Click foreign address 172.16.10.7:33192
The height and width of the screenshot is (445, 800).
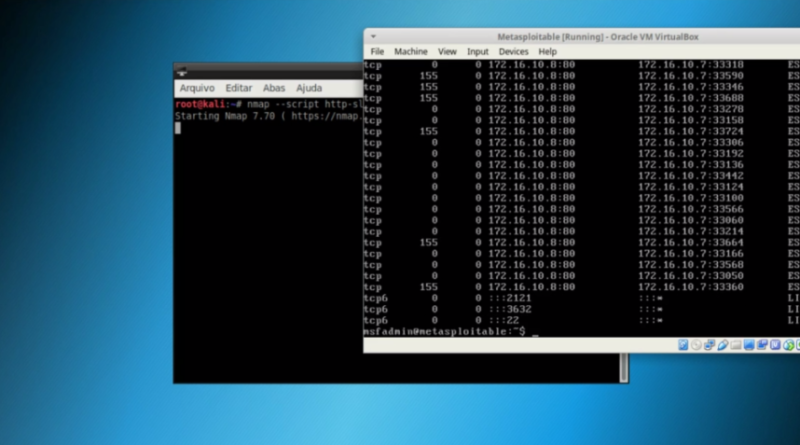691,154
